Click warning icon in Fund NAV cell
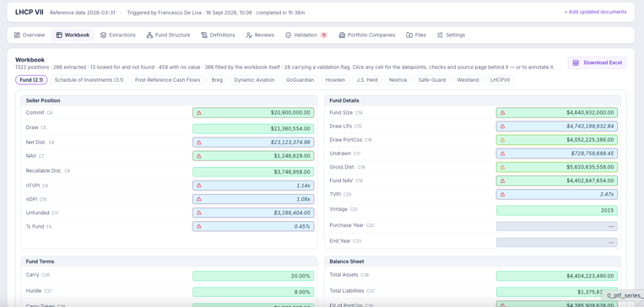This screenshot has width=644, height=307. (x=502, y=180)
